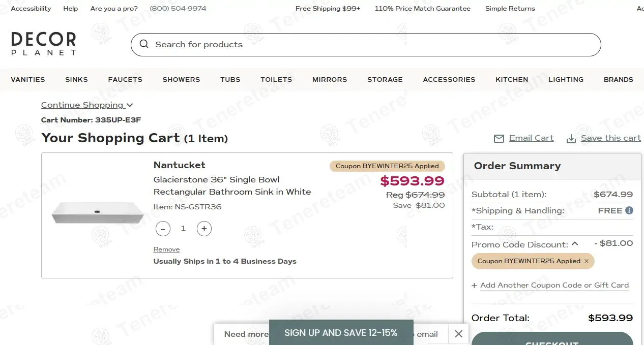
Task: Click Add Another Coupon or Gift Card
Action: (554, 285)
